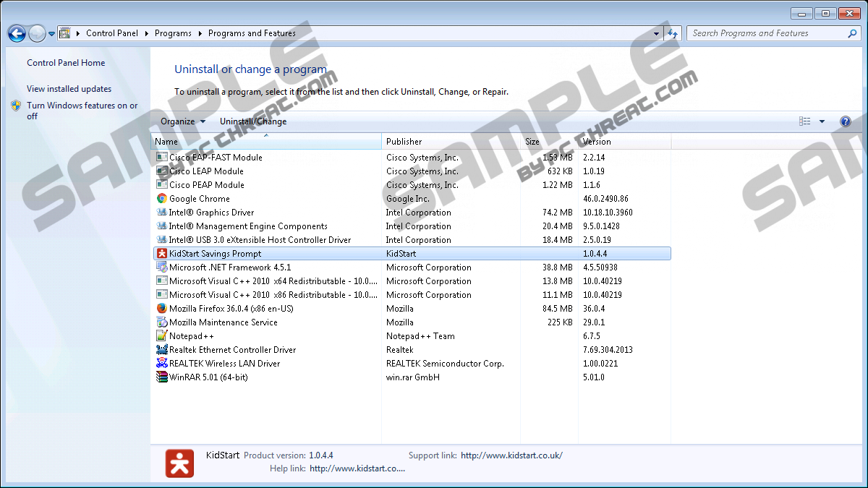The image size is (868, 488).
Task: Click the REALTEK Wireless LAN Driver icon
Action: (162, 364)
